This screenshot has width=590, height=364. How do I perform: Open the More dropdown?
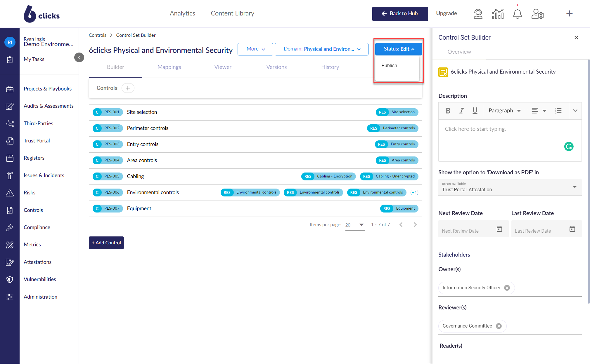(255, 49)
